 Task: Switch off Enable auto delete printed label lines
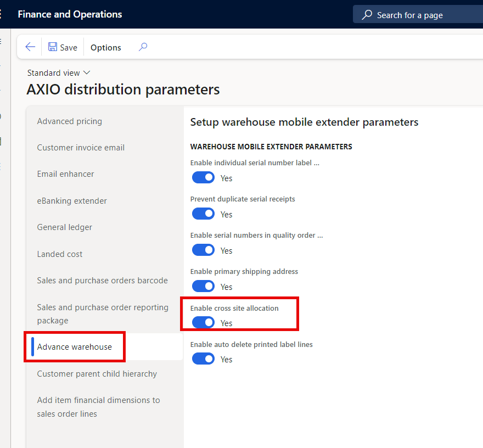coord(203,359)
